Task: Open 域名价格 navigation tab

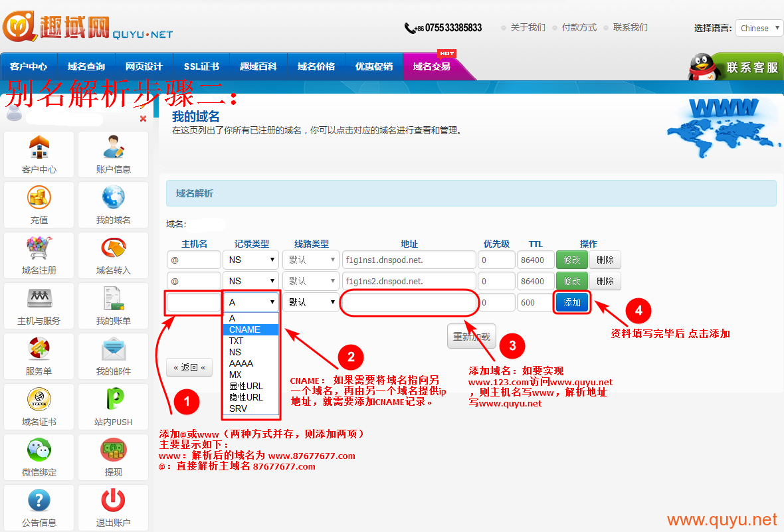Action: click(316, 66)
